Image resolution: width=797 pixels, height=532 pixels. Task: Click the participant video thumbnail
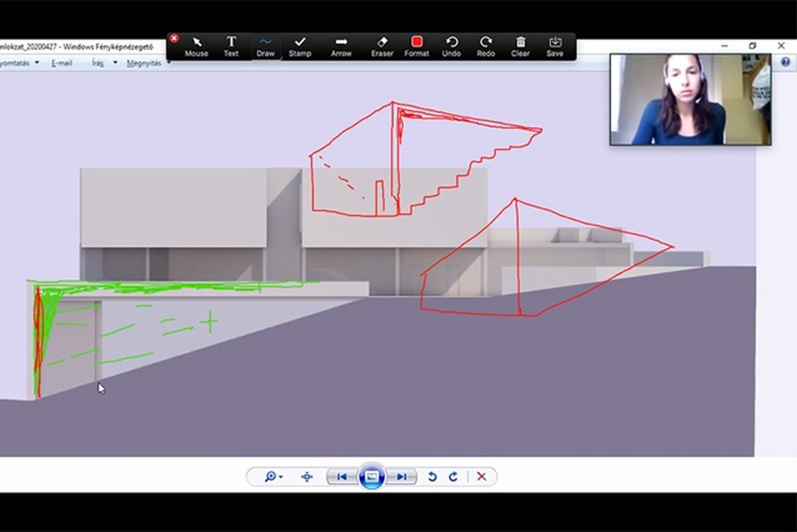click(x=690, y=100)
